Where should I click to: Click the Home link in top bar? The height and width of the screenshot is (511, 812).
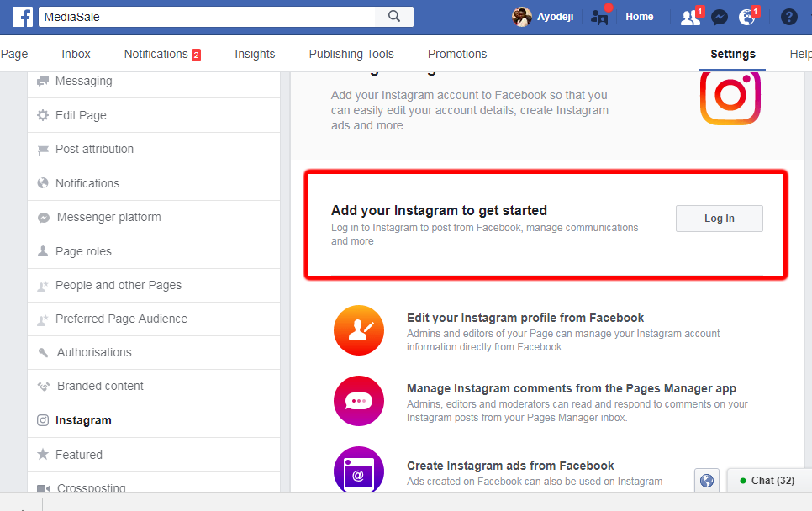pos(639,17)
